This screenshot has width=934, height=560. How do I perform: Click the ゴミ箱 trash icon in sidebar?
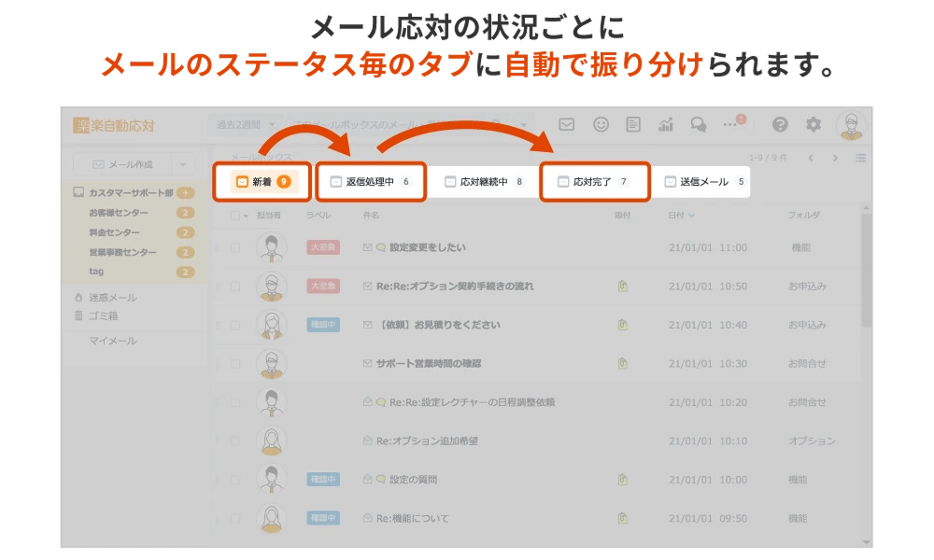tap(78, 315)
